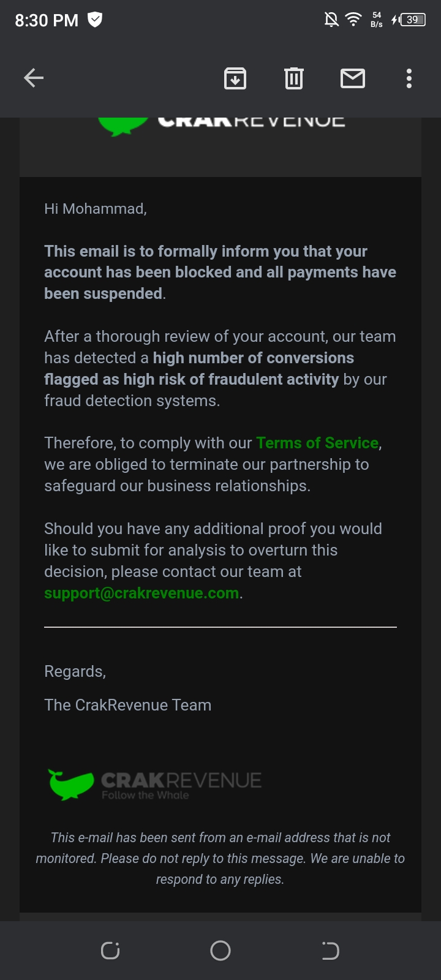441x980 pixels.
Task: Tap the muted notifications bell status icon
Action: point(331,20)
